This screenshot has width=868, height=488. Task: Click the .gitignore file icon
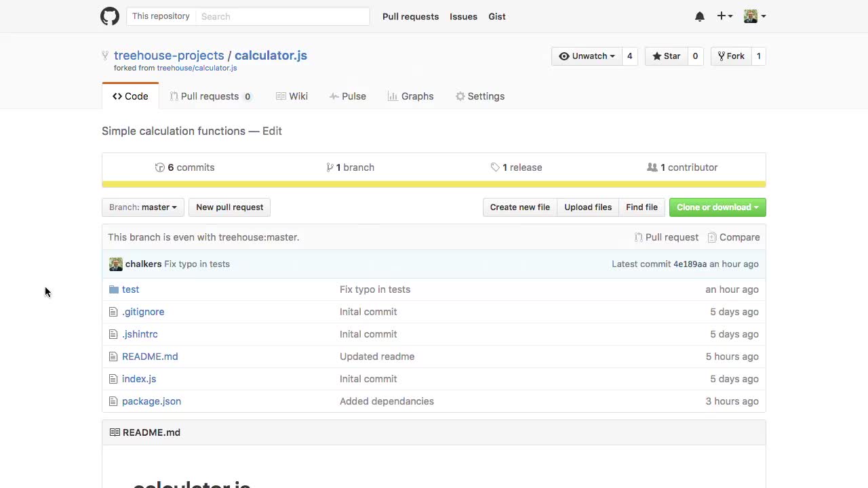pos(113,312)
